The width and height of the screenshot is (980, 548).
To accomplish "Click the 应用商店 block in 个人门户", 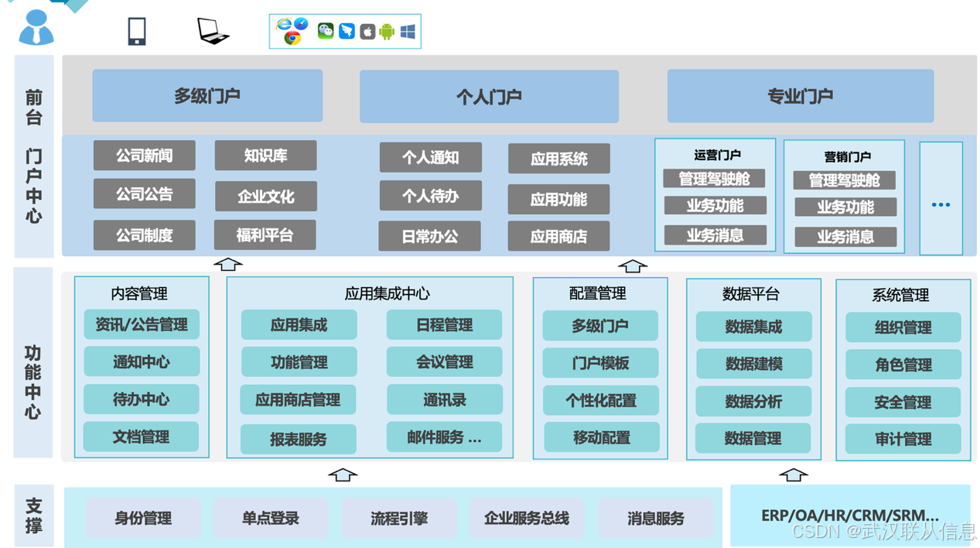I will [559, 236].
